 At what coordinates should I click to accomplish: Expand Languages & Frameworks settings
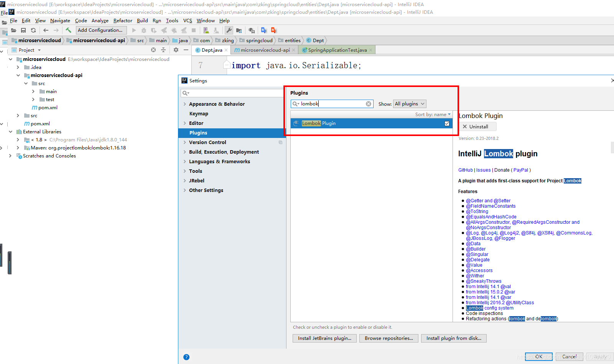(x=185, y=162)
